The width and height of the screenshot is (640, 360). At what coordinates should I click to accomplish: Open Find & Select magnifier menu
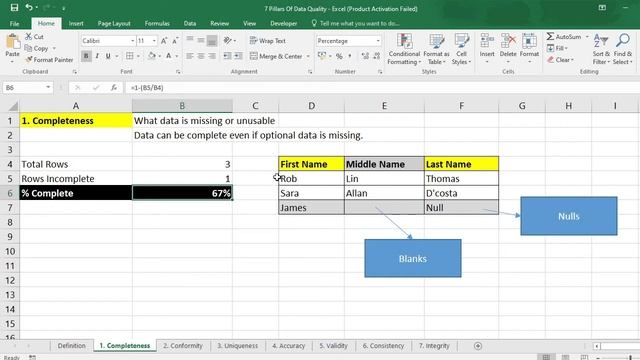622,49
